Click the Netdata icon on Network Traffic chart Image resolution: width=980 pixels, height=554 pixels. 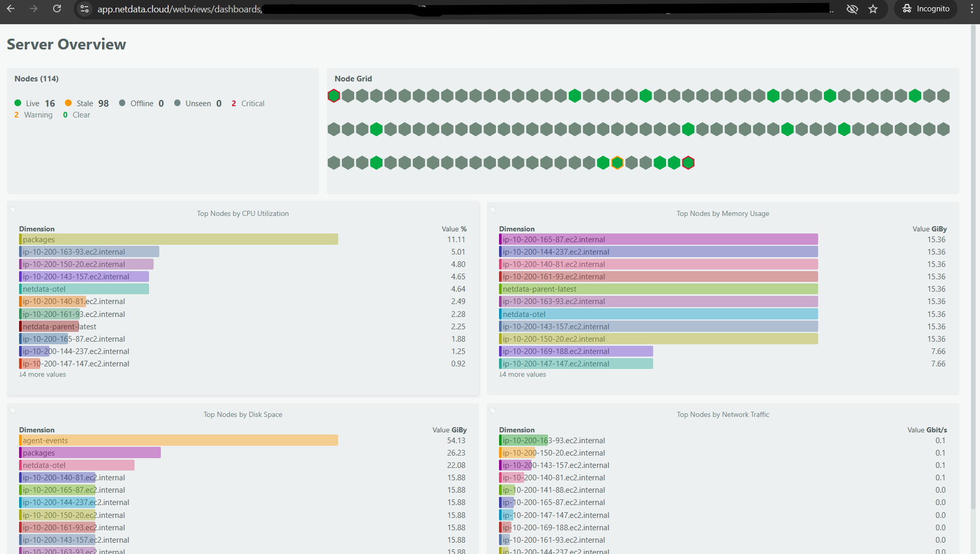point(492,410)
